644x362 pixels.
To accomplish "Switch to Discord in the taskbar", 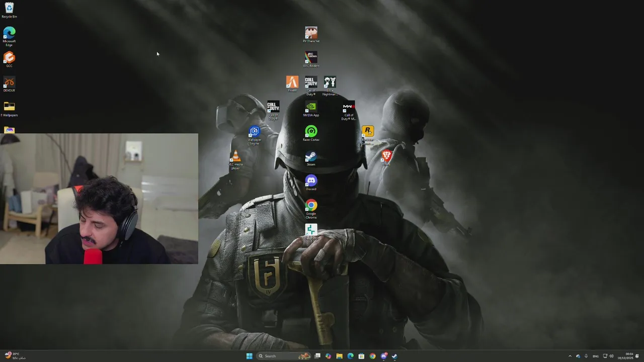I will pos(384,356).
